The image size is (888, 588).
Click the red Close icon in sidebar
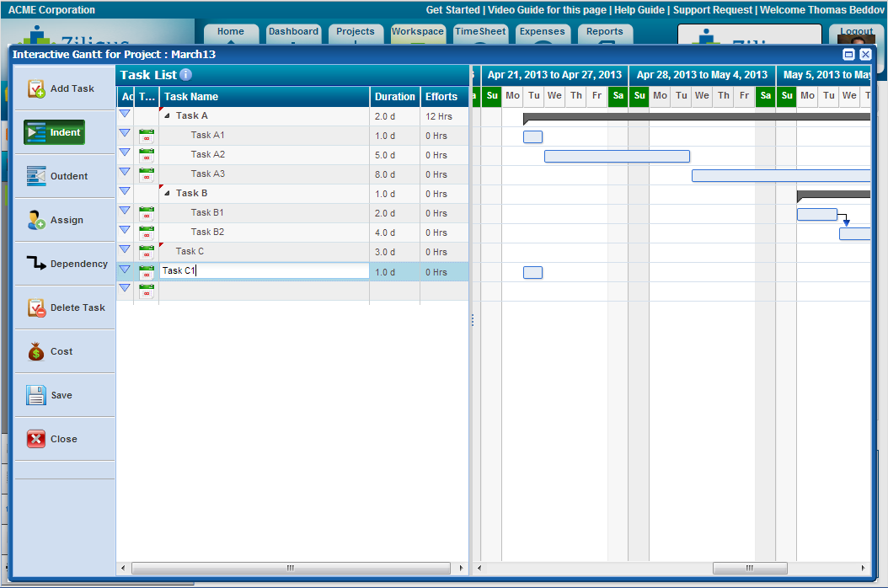(36, 439)
